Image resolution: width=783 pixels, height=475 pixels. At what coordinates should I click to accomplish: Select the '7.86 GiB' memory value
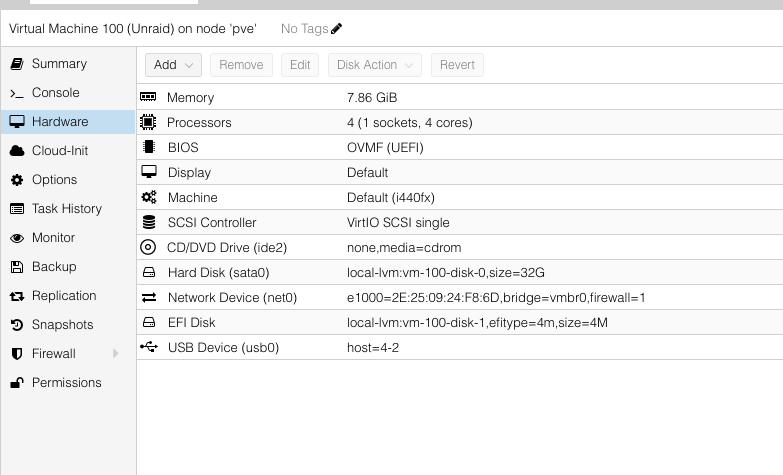click(372, 97)
